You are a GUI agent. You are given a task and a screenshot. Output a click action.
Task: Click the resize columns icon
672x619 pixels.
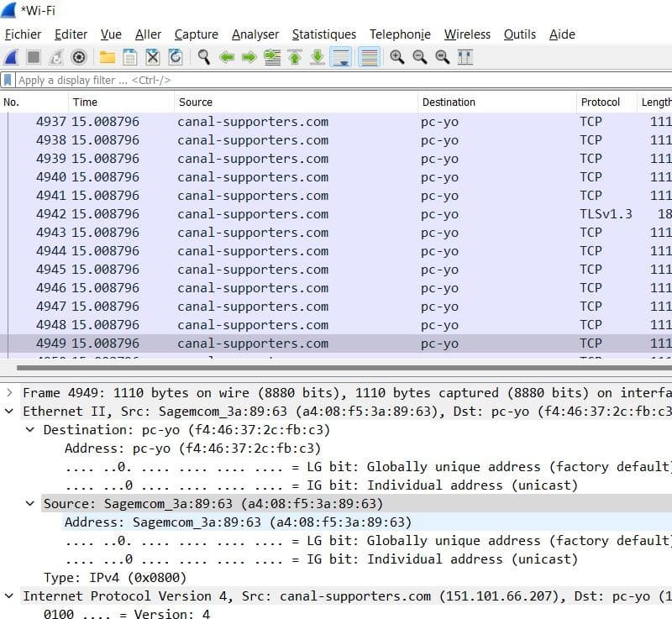465,57
